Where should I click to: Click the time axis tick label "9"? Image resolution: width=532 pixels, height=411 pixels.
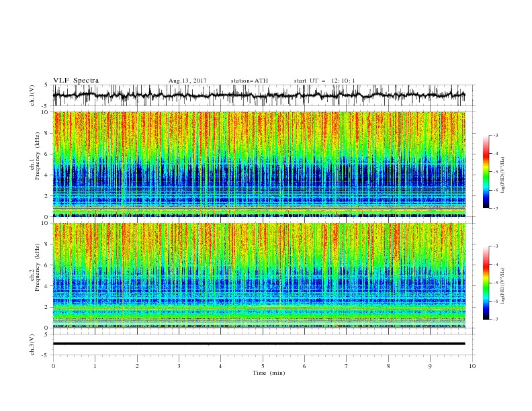click(430, 366)
